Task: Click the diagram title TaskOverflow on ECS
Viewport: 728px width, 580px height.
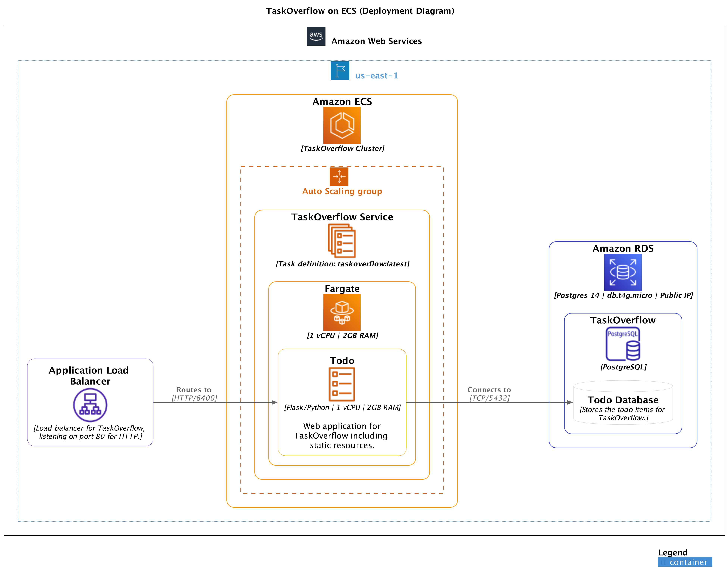Action: (360, 11)
